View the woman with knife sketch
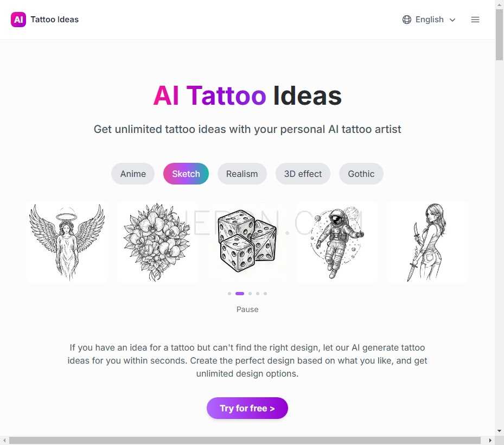The image size is (504, 445). coord(427,243)
